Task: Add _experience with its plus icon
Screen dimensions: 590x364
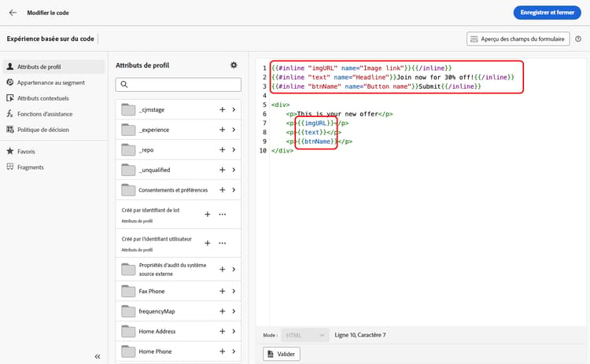Action: (x=223, y=130)
